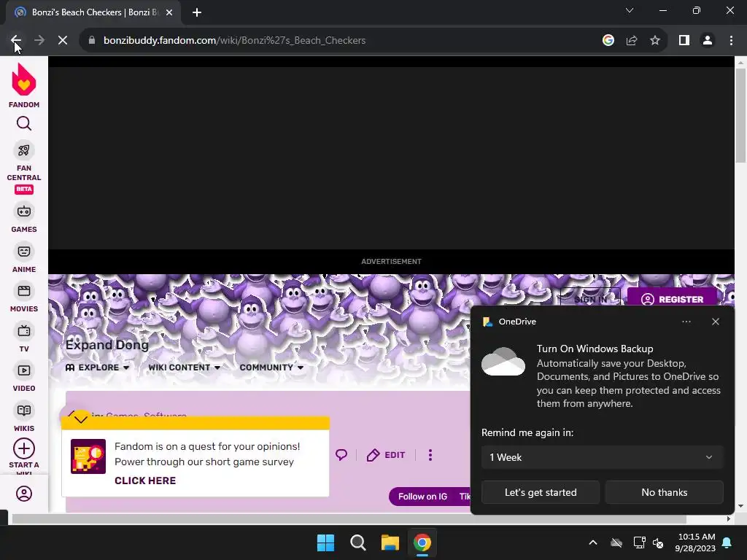Viewport: 747px width, 560px height.
Task: Open the Fandom home logo
Action: click(x=24, y=86)
